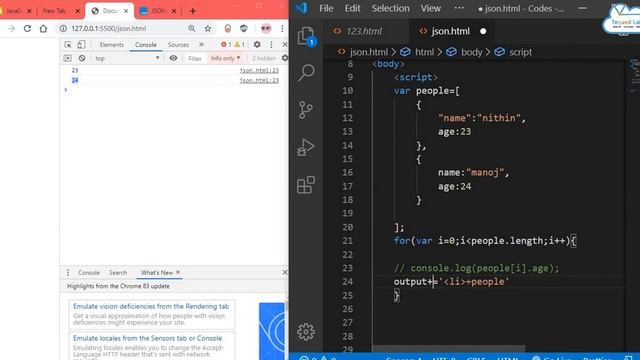Click json.html:23 source link for log 23
640x360 pixels.
259,71
